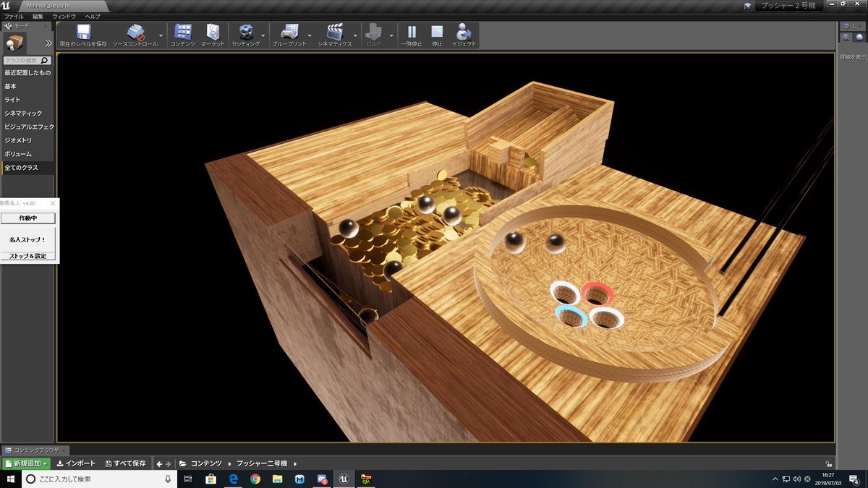Select the Place mode cube icon

tap(16, 43)
